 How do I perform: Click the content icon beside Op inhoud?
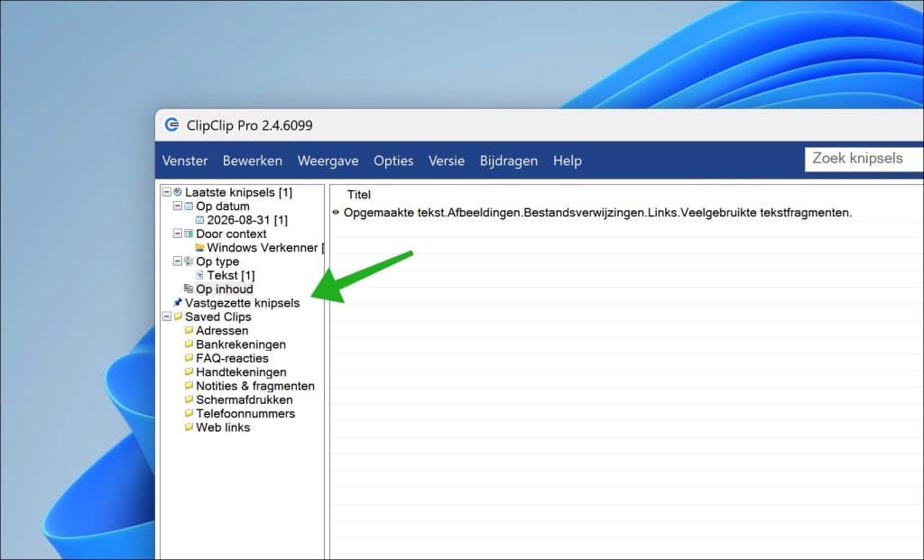[189, 289]
